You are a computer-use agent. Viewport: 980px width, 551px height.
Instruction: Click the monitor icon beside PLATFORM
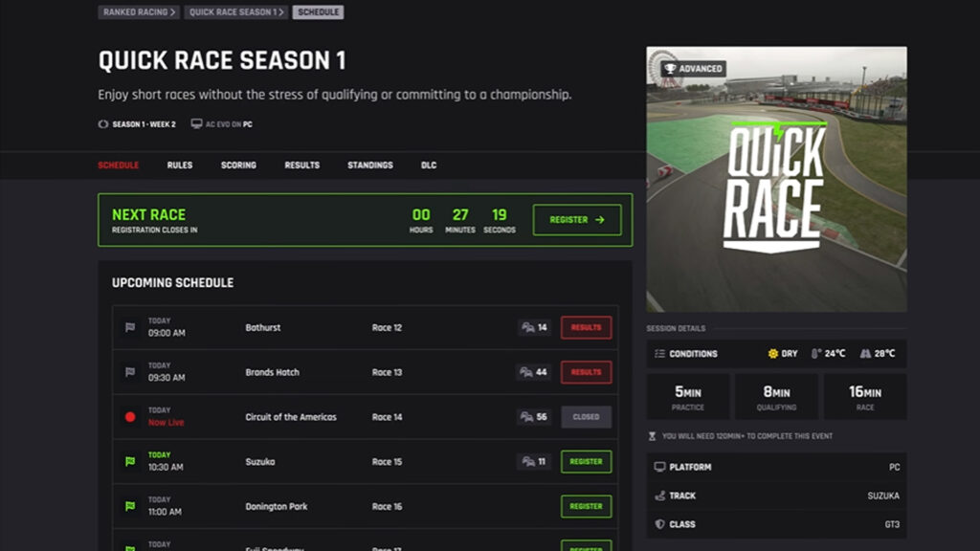click(659, 468)
